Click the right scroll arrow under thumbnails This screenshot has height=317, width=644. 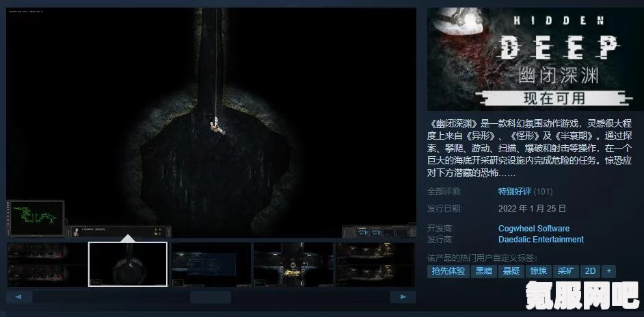403,297
